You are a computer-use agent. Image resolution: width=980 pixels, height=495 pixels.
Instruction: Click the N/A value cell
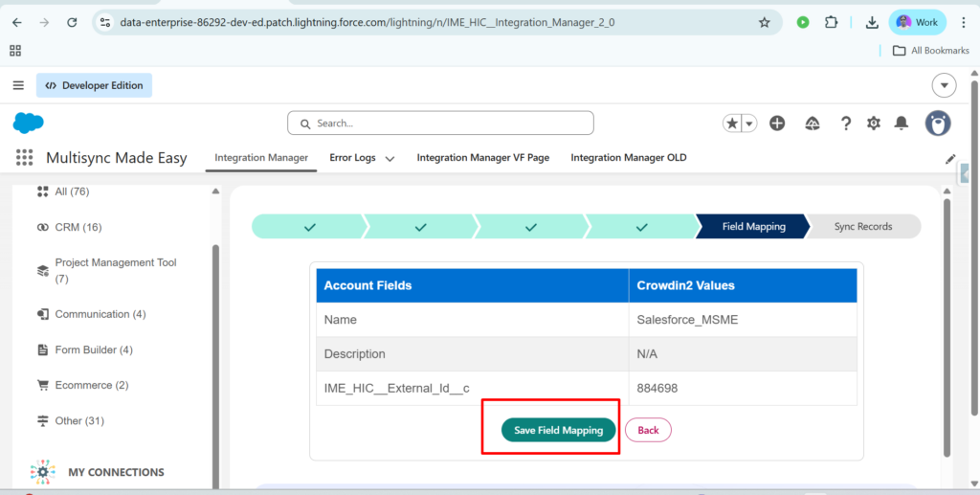pyautogui.click(x=743, y=353)
